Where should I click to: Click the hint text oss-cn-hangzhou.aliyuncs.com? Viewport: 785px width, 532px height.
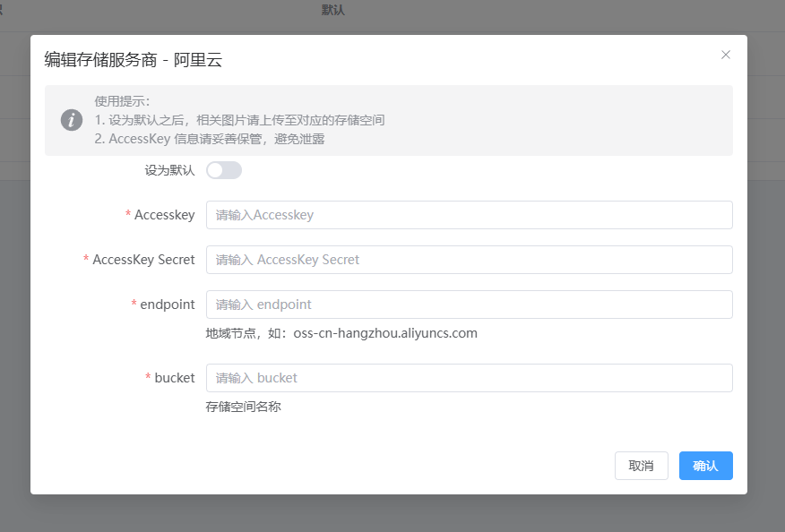coord(385,333)
